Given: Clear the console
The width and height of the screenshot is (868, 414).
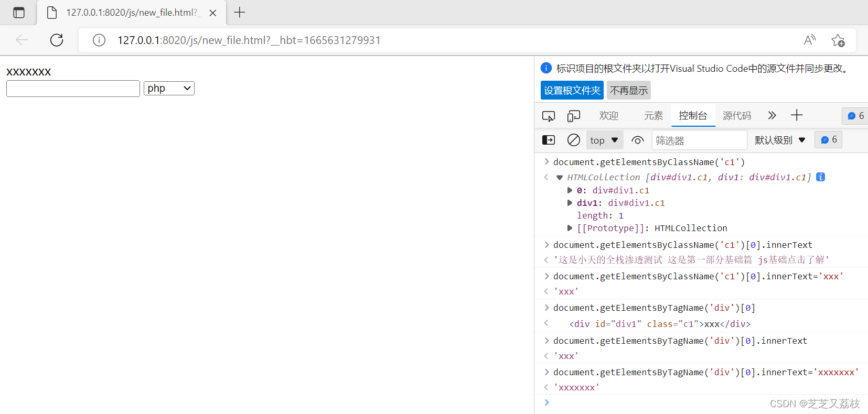Looking at the screenshot, I should tap(574, 140).
